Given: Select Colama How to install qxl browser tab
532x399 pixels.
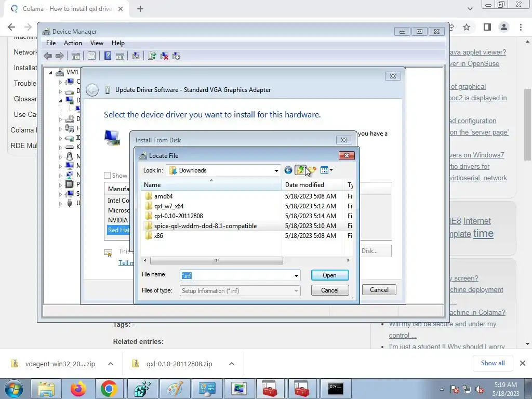Looking at the screenshot, I should point(66,9).
